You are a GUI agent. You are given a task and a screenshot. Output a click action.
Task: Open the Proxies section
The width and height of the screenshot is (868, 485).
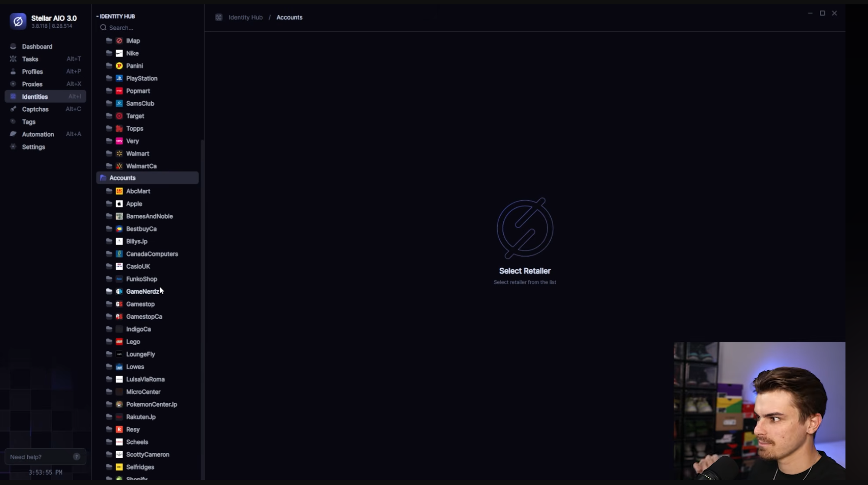point(45,84)
